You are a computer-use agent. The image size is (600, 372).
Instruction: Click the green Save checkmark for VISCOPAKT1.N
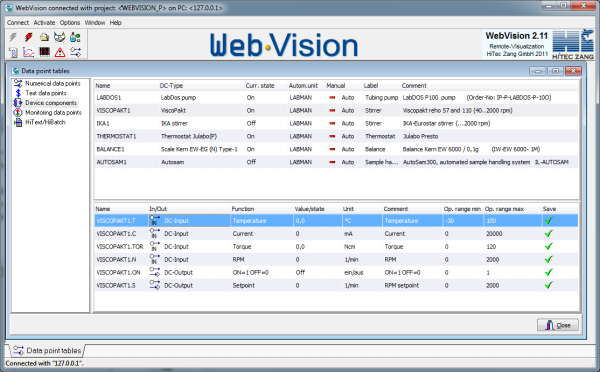[549, 259]
